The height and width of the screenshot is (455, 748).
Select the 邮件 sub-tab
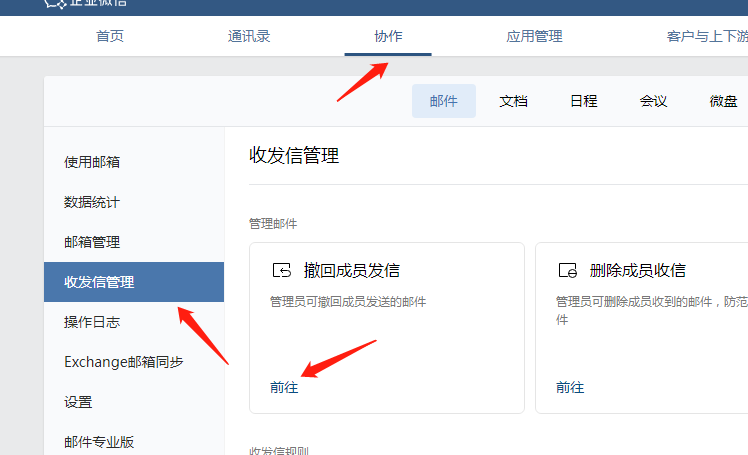[444, 101]
